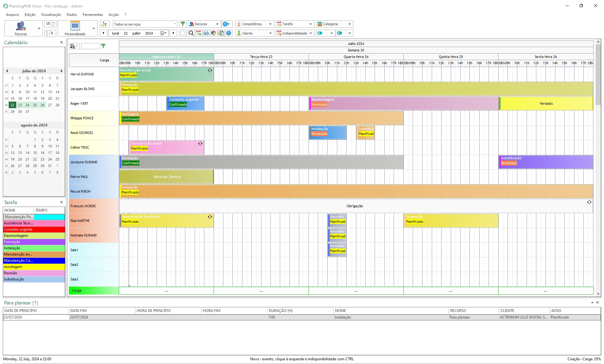Click recurrence icon on François MORDE's Obrigação
This screenshot has height=364, width=604.
[x=589, y=202]
